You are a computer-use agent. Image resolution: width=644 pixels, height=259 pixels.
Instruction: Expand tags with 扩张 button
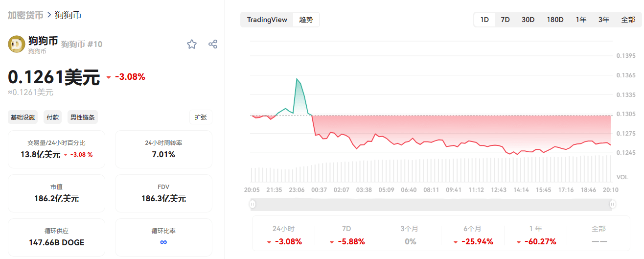pos(201,118)
